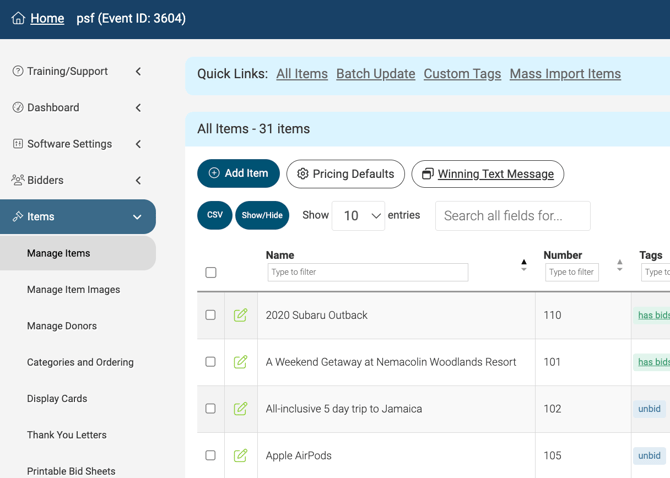The height and width of the screenshot is (478, 670).
Task: Check the select-all checkbox in table header
Action: click(x=211, y=272)
